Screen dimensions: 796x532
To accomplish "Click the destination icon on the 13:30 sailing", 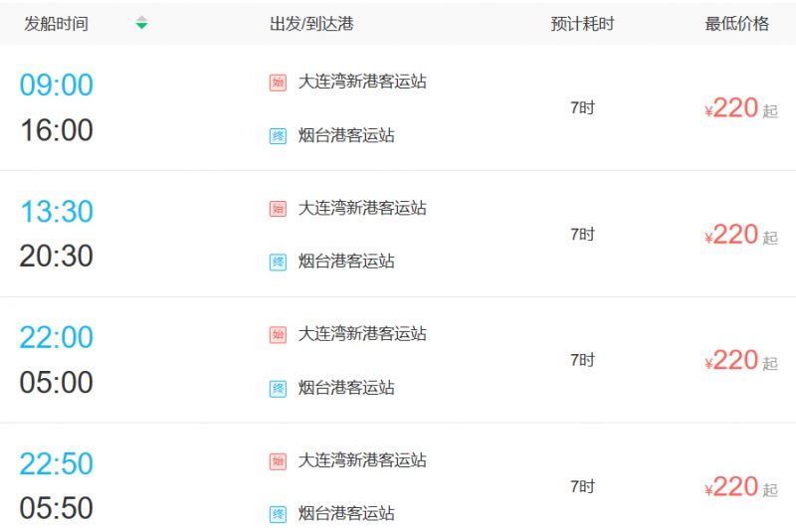I will tap(278, 263).
